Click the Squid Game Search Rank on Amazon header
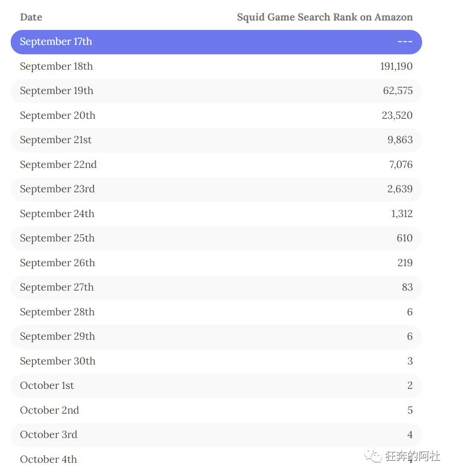Viewport: 455px width, 476px height. click(x=325, y=17)
